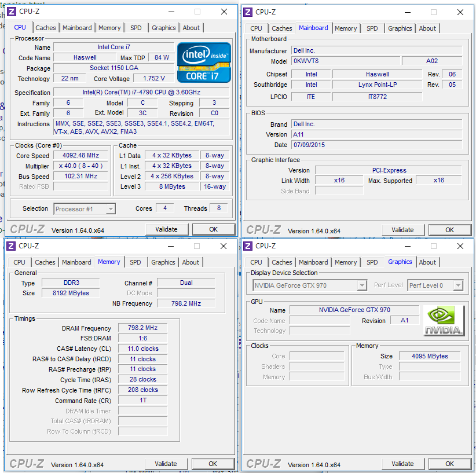The height and width of the screenshot is (473, 476).
Task: Click the CPU-Z app icon in the Graphics window title bar
Action: [248, 246]
